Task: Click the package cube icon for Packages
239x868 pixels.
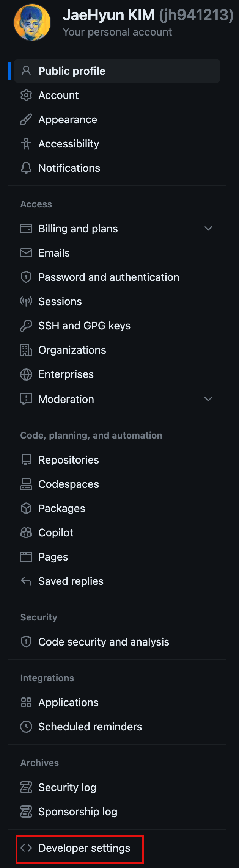Action: 26,508
